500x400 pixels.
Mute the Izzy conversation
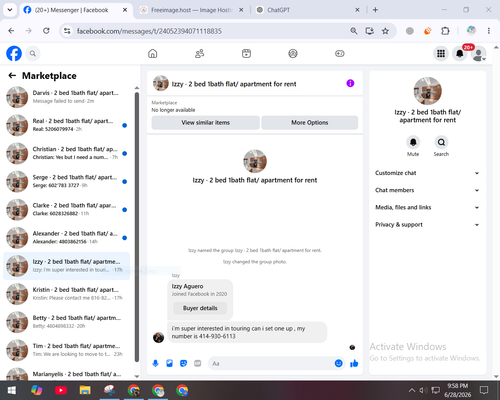click(x=413, y=142)
